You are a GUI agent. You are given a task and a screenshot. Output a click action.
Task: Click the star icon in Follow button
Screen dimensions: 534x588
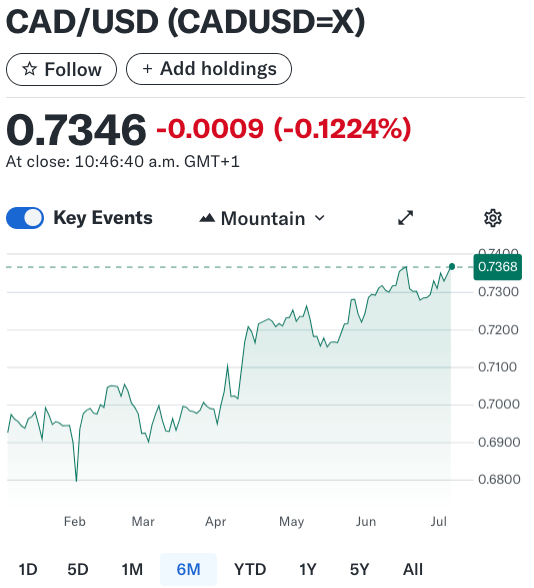pyautogui.click(x=30, y=69)
